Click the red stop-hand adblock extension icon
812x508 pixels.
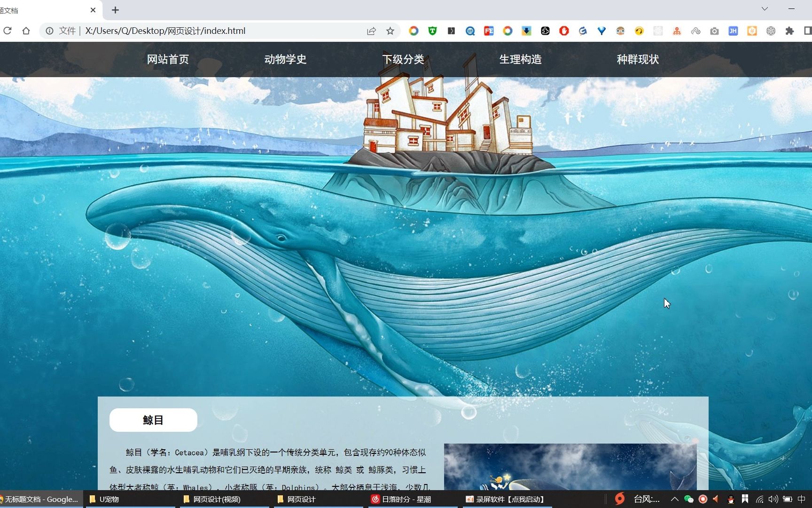coord(564,31)
